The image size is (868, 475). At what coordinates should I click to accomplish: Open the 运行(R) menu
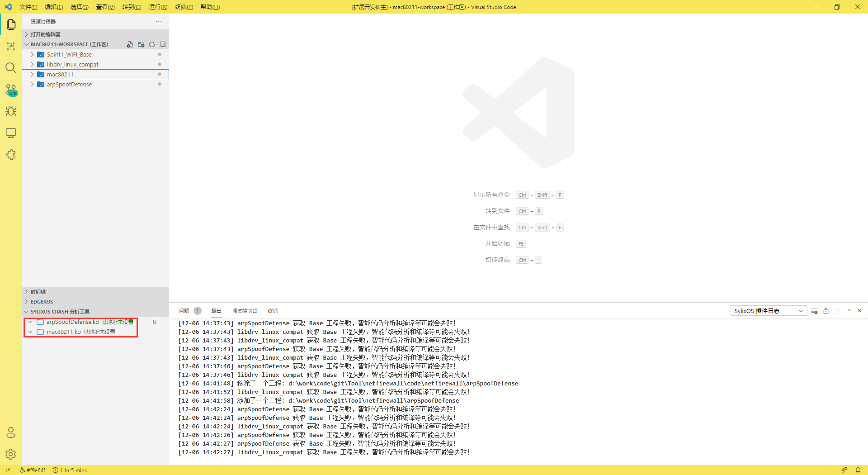[x=158, y=7]
